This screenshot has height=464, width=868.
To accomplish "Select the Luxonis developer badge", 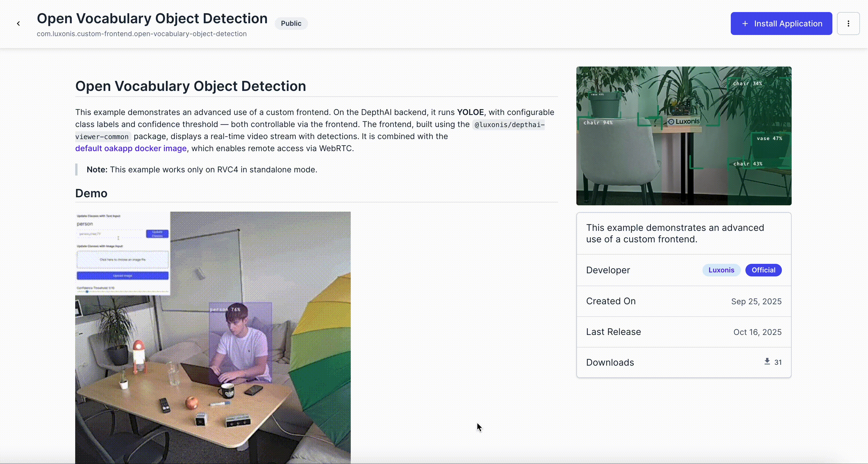I will coord(721,270).
